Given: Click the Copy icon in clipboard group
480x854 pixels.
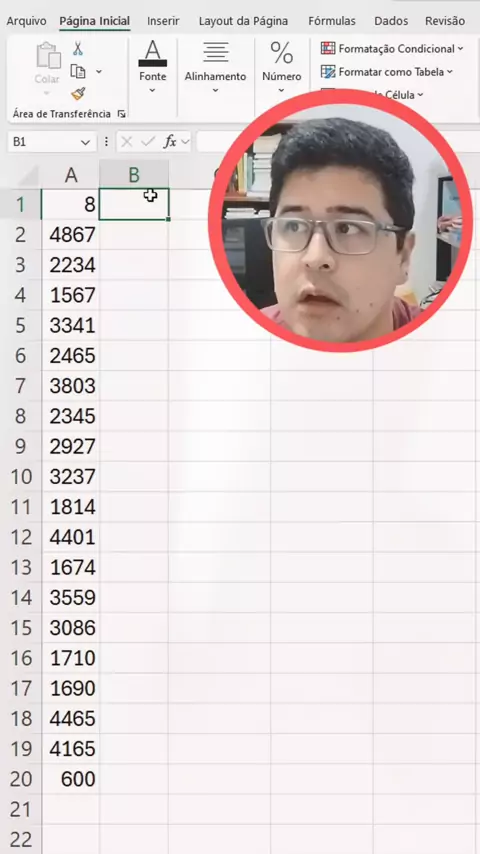Looking at the screenshot, I should [x=78, y=71].
